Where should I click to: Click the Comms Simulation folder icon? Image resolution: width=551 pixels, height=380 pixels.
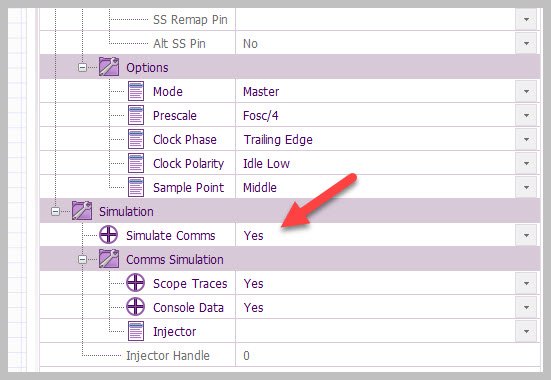109,259
